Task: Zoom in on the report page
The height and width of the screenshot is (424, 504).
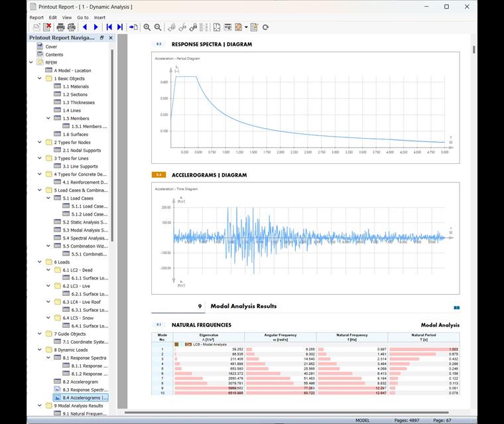Action: (x=147, y=27)
